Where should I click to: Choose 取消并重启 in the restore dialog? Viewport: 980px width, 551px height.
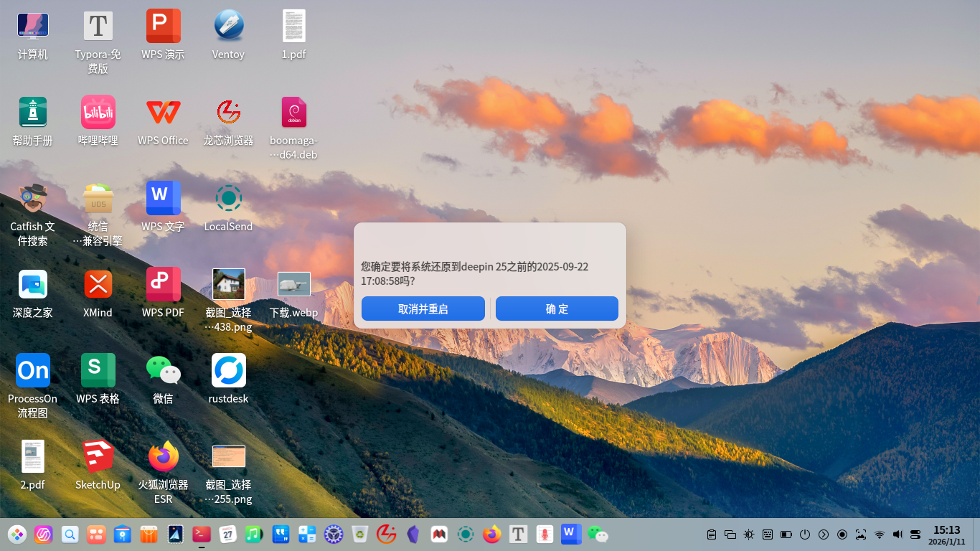(423, 309)
